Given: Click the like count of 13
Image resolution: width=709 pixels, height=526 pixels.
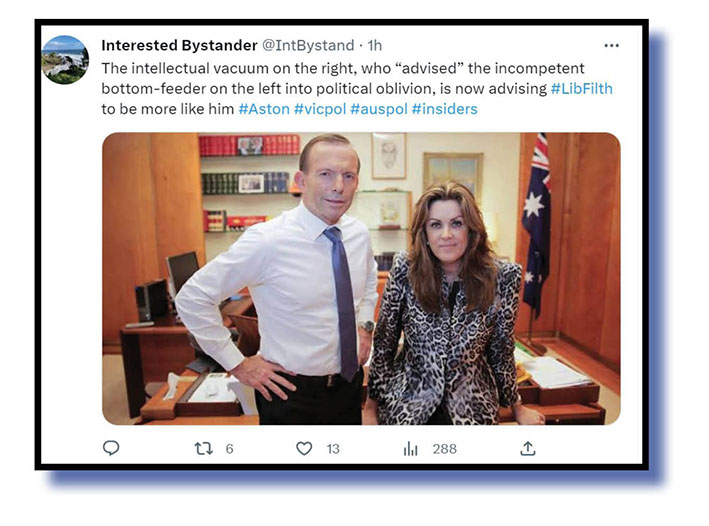Looking at the screenshot, I should [x=333, y=449].
